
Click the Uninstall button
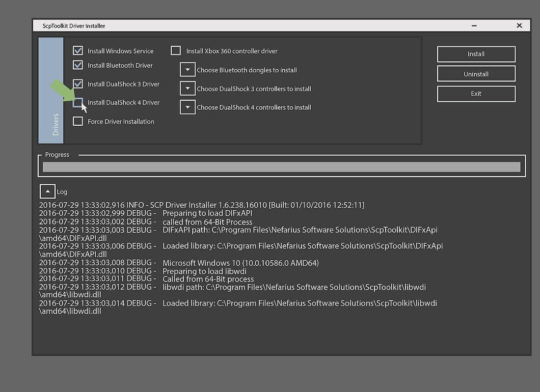pos(476,74)
